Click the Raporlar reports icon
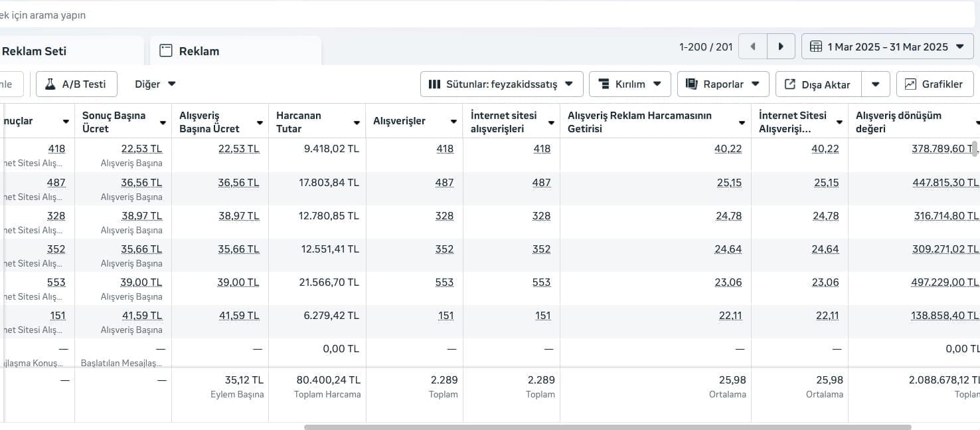 (x=691, y=84)
